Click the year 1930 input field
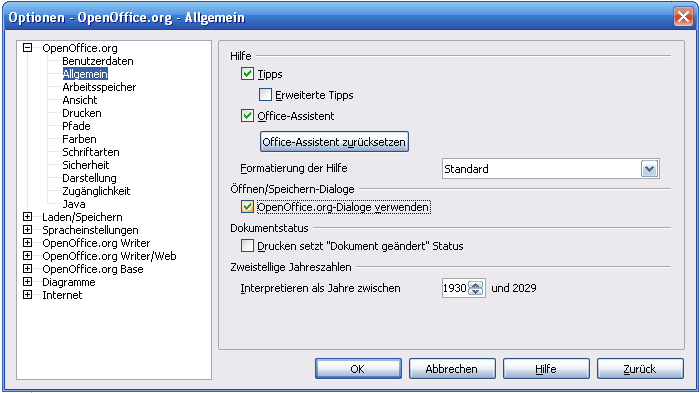The height and width of the screenshot is (393, 700). coord(454,288)
